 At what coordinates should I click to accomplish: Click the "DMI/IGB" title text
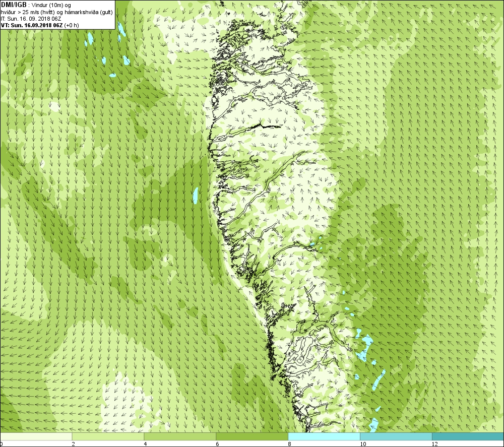click(x=14, y=5)
